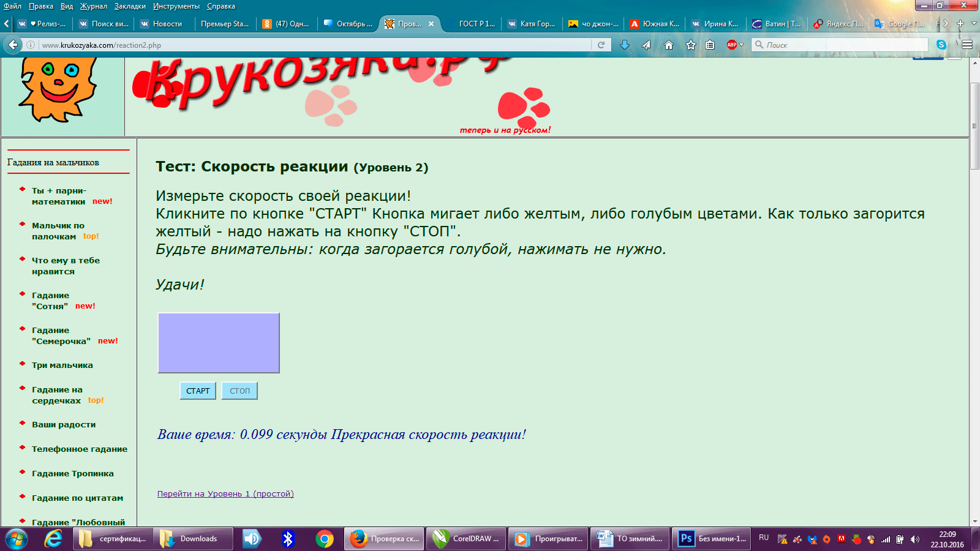
Task: Open link Перейти на Уровень 1 (простой)
Action: pyautogui.click(x=225, y=494)
